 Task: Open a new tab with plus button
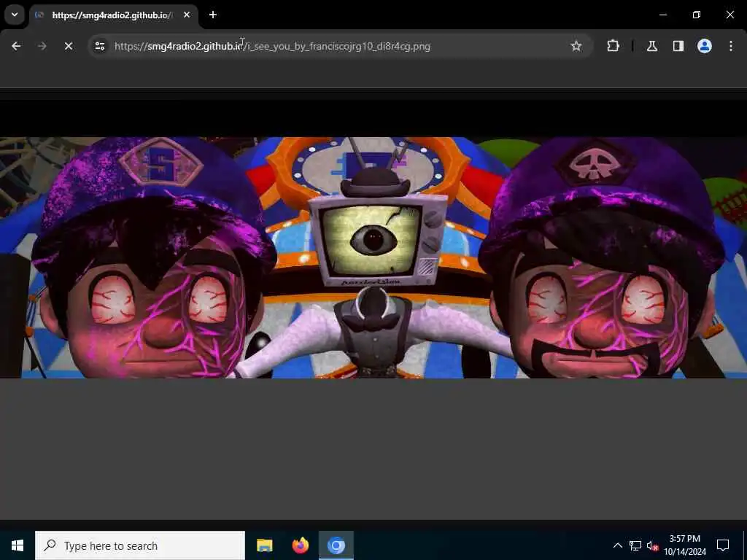pos(213,15)
